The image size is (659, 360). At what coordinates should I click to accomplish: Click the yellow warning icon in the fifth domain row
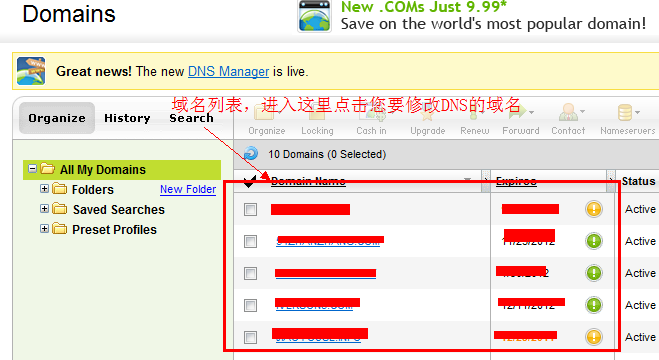click(x=593, y=337)
